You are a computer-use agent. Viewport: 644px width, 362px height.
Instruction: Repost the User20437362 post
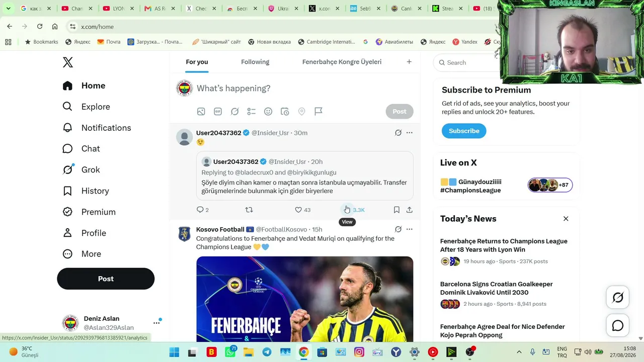[x=249, y=210]
